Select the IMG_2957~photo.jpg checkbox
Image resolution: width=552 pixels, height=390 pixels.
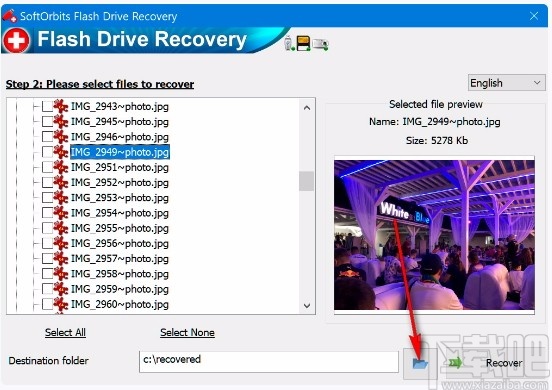point(47,258)
